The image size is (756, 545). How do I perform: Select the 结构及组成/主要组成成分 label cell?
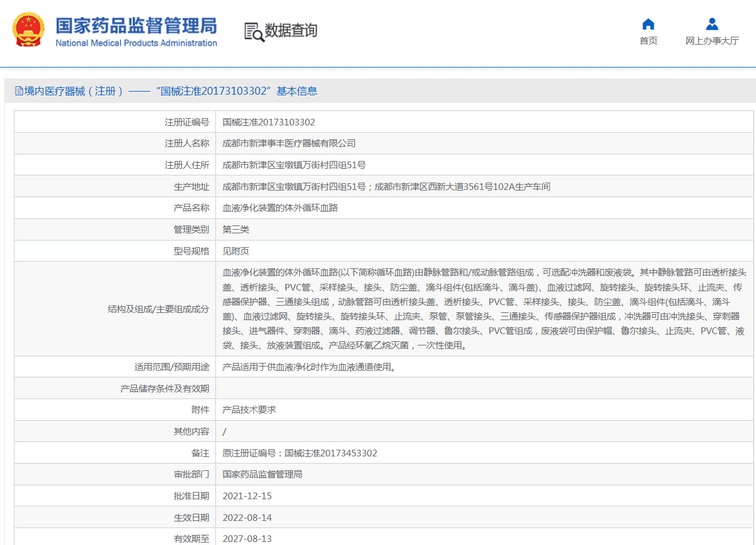[x=115, y=309]
